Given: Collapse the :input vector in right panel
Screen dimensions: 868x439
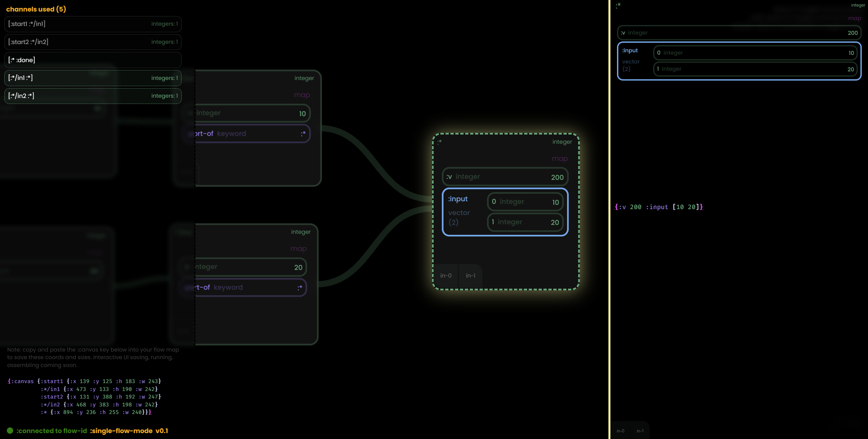Looking at the screenshot, I should tap(630, 50).
